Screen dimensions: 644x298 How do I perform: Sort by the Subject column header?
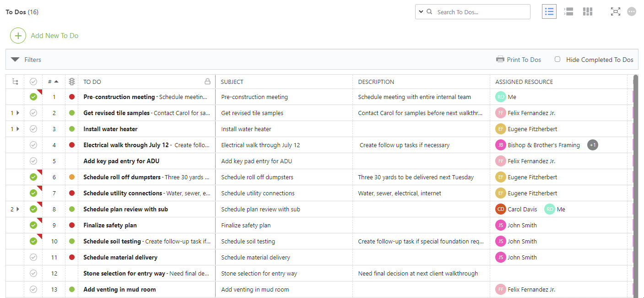[x=232, y=82]
